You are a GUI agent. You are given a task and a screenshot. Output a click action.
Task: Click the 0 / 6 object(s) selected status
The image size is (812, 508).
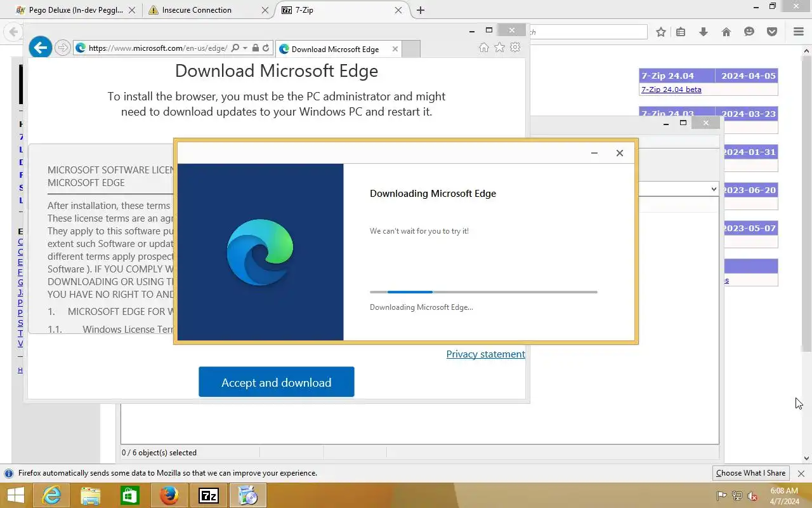click(x=159, y=453)
